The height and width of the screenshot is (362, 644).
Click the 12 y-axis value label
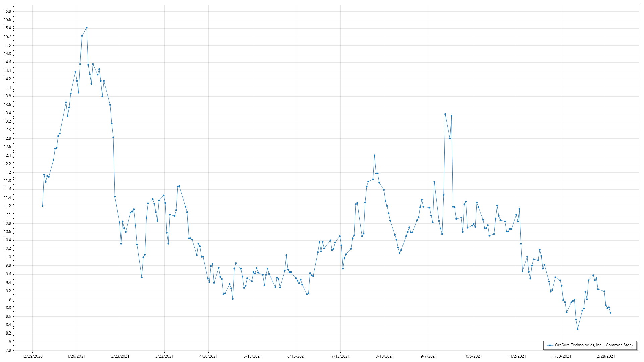pos(9,172)
